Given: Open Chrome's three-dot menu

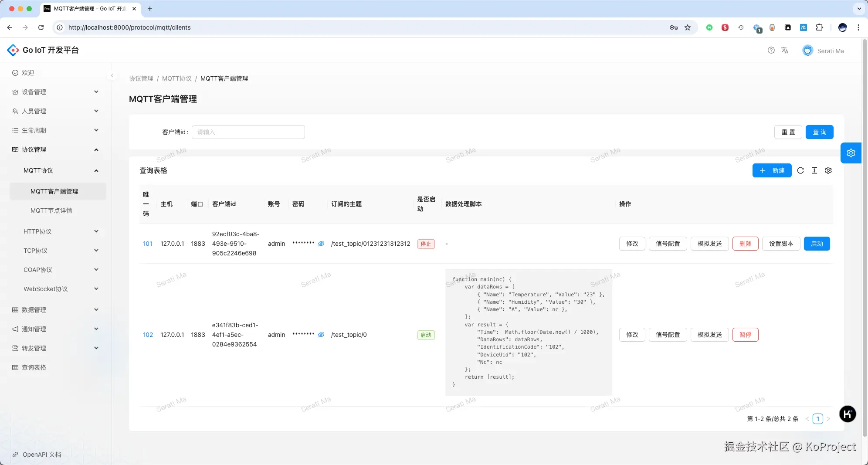Looking at the screenshot, I should [858, 27].
